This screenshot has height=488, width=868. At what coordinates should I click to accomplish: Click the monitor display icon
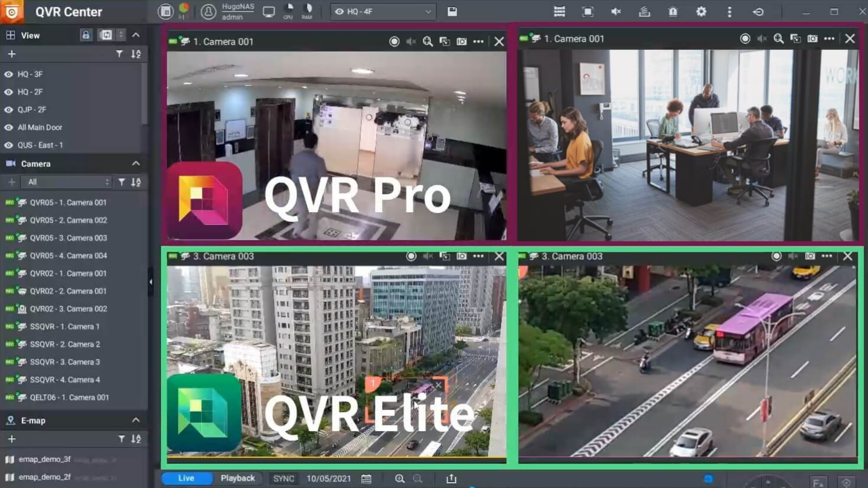click(x=269, y=12)
